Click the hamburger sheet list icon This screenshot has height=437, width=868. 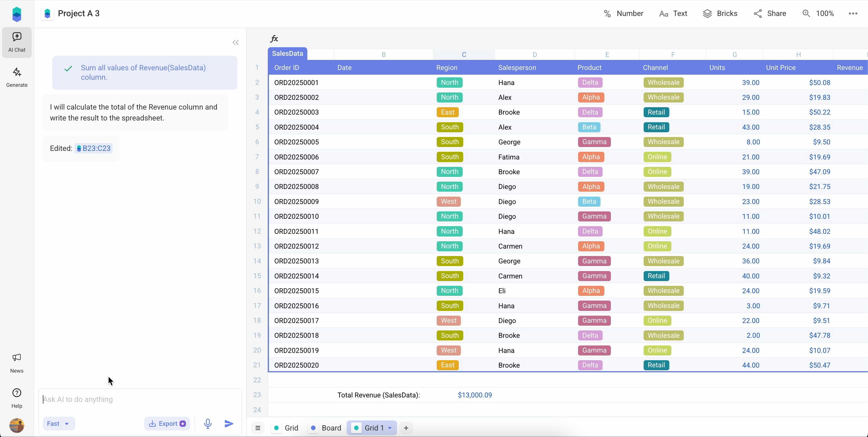258,428
